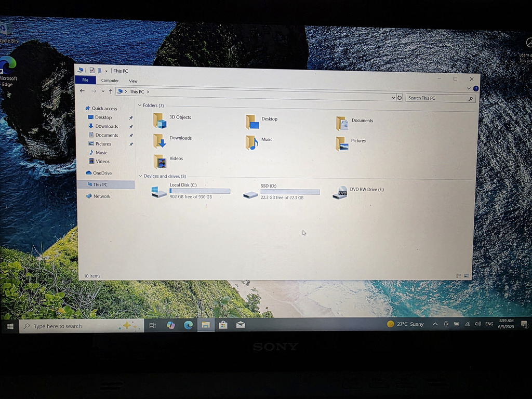The image size is (532, 399).
Task: Open the notification center icon
Action: 524,324
